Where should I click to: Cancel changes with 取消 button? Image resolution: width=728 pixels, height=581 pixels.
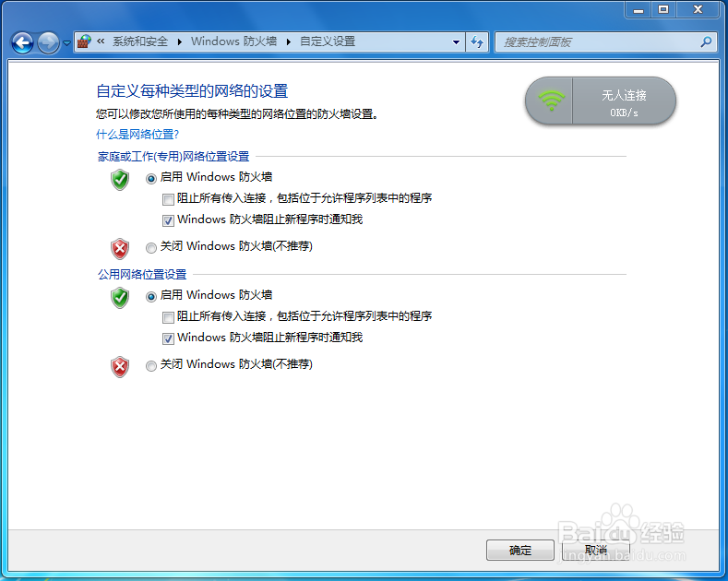coord(596,551)
